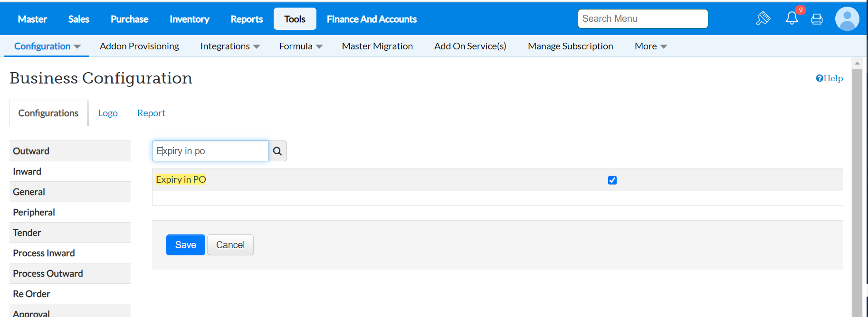Screen dimensions: 868x317
Task: Click the printer icon in header
Action: 817,19
